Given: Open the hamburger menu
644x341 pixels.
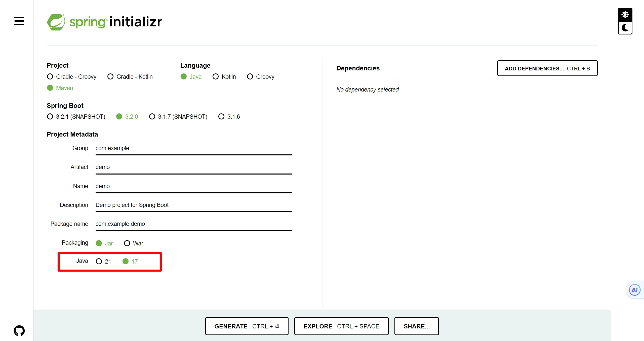Looking at the screenshot, I should click(19, 21).
